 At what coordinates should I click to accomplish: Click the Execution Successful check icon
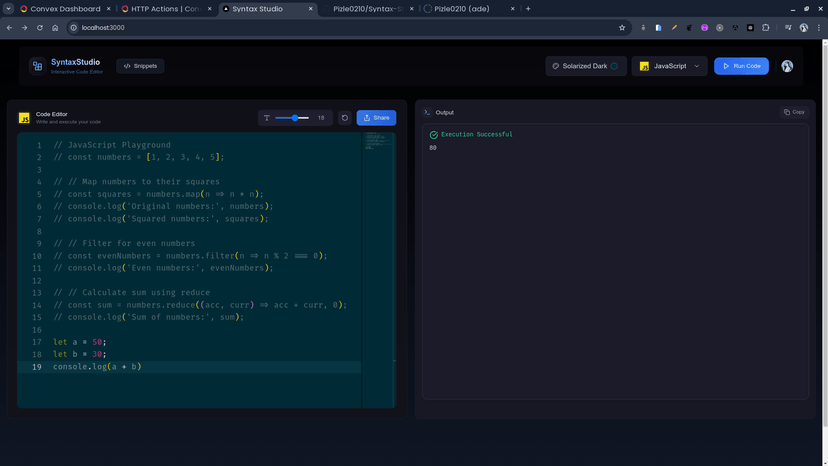pyautogui.click(x=434, y=135)
